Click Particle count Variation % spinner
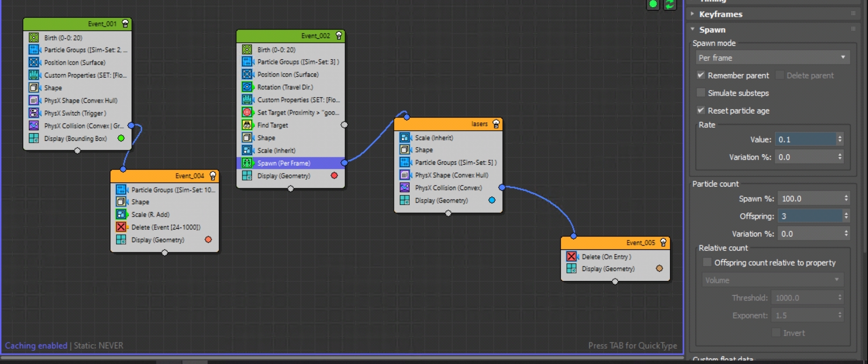868x364 pixels. 846,233
